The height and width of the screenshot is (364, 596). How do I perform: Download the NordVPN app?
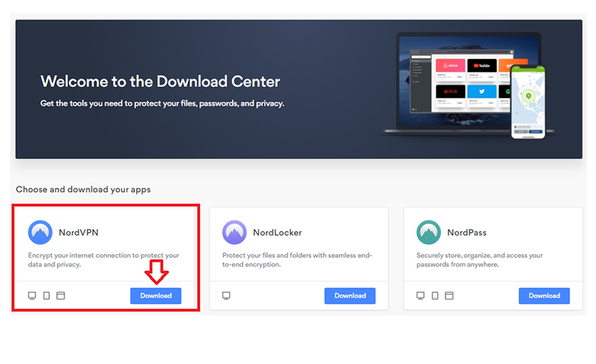tap(156, 296)
